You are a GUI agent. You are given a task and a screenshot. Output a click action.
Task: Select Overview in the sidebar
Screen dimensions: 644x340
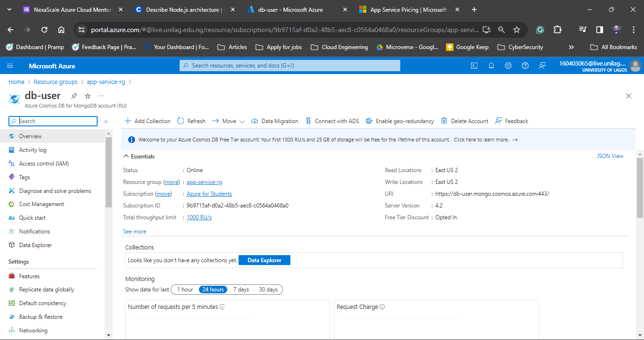(52, 136)
